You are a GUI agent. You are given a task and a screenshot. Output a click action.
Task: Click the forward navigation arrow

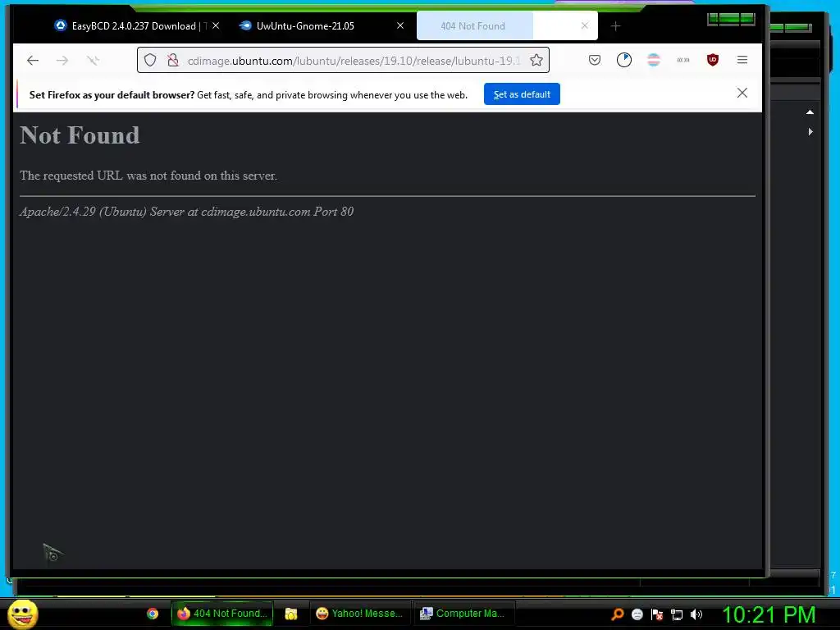click(62, 61)
